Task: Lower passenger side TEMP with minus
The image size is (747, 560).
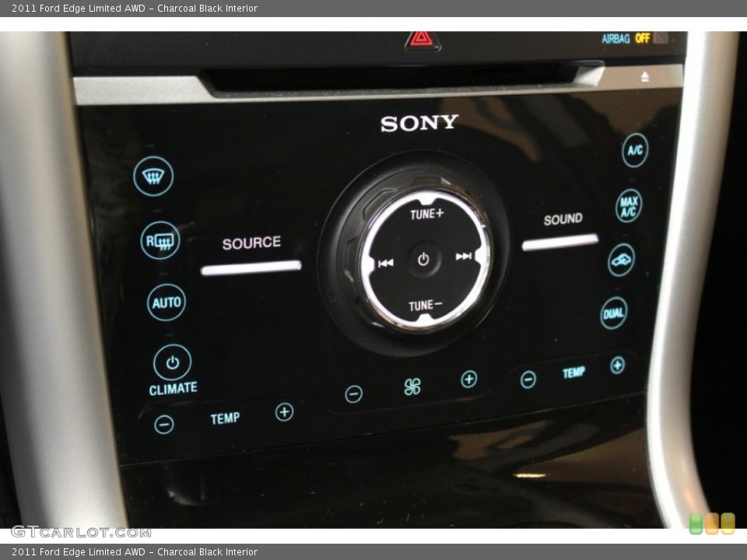Action: (528, 380)
